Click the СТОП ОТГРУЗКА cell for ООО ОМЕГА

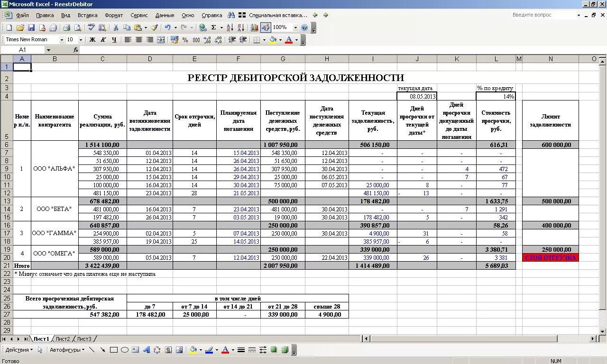[550, 257]
